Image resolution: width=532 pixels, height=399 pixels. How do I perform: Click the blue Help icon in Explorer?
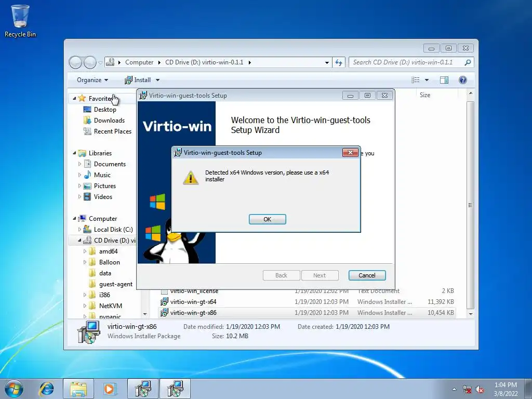463,79
